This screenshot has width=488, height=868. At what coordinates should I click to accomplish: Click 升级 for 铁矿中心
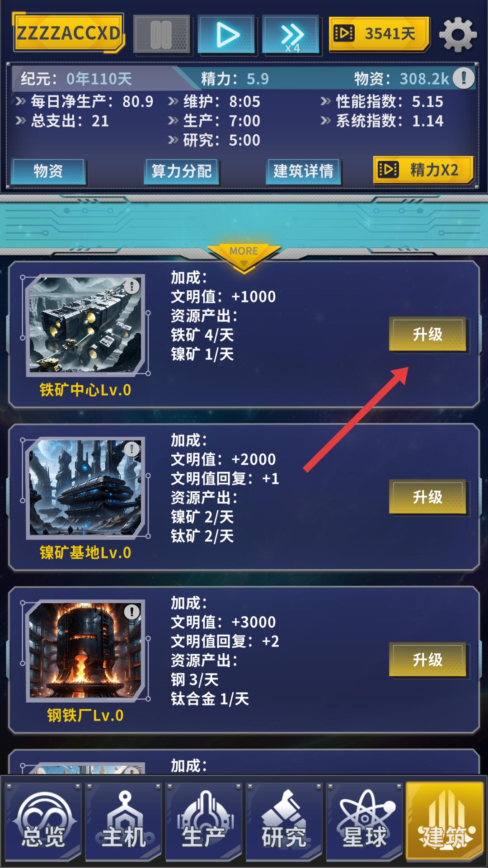tap(427, 335)
